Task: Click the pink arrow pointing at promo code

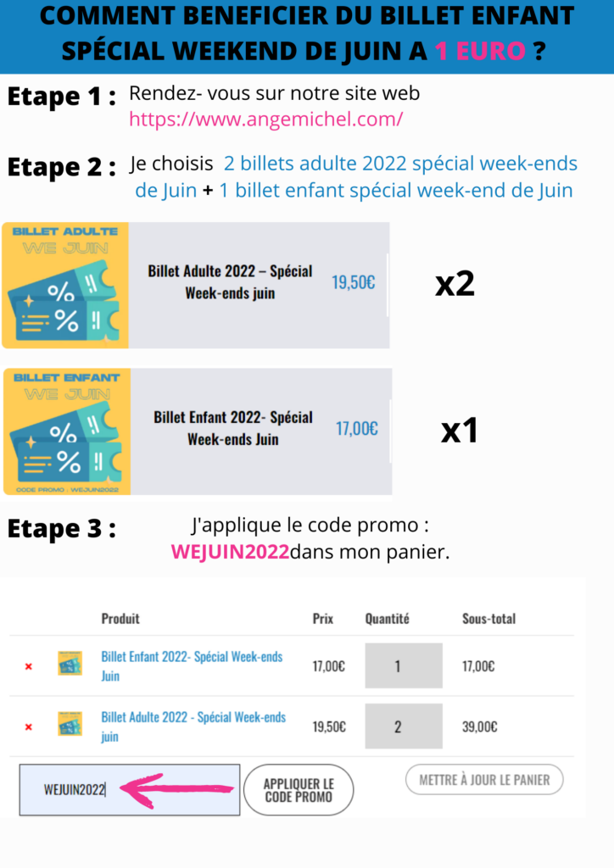Action: tap(177, 790)
